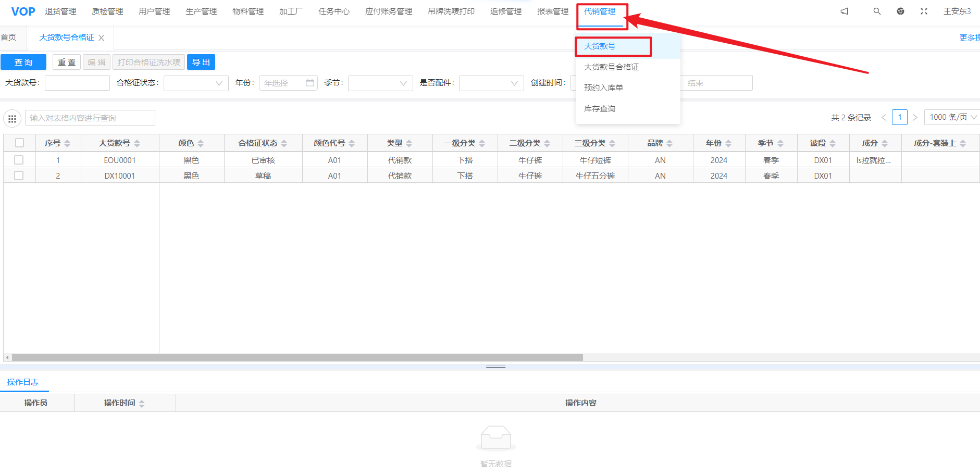The height and width of the screenshot is (475, 980).
Task: Check the select-all header checkbox
Action: [20, 143]
